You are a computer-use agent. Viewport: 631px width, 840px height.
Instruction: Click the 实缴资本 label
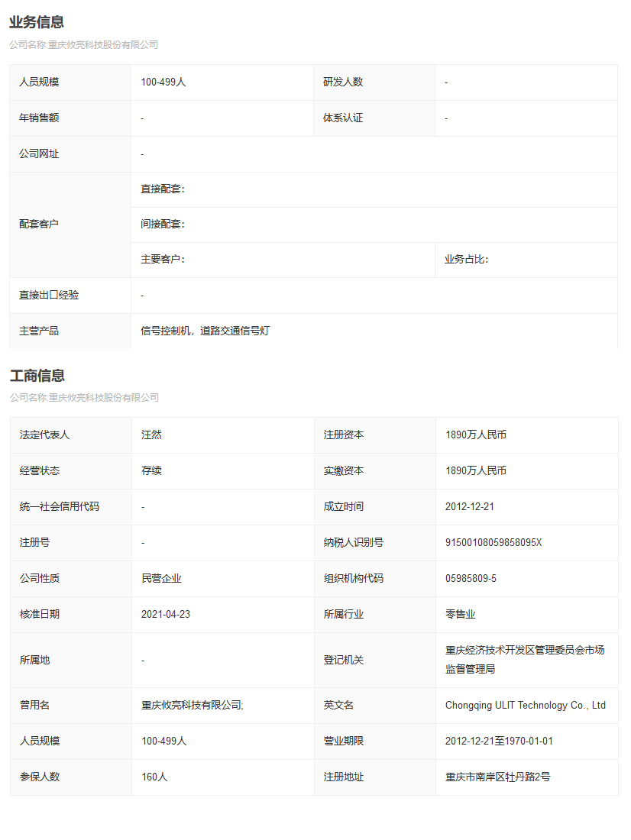[344, 471]
